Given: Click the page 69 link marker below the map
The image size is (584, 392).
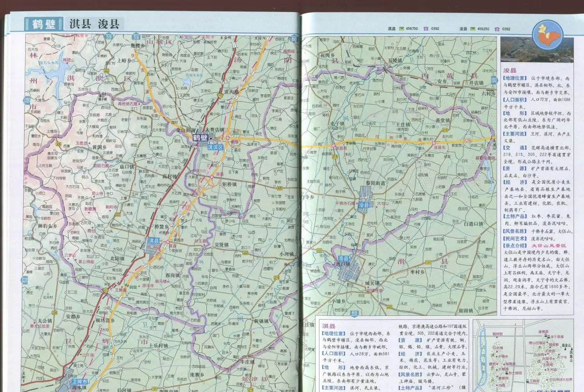Looking at the screenshot, I should click(x=355, y=313).
